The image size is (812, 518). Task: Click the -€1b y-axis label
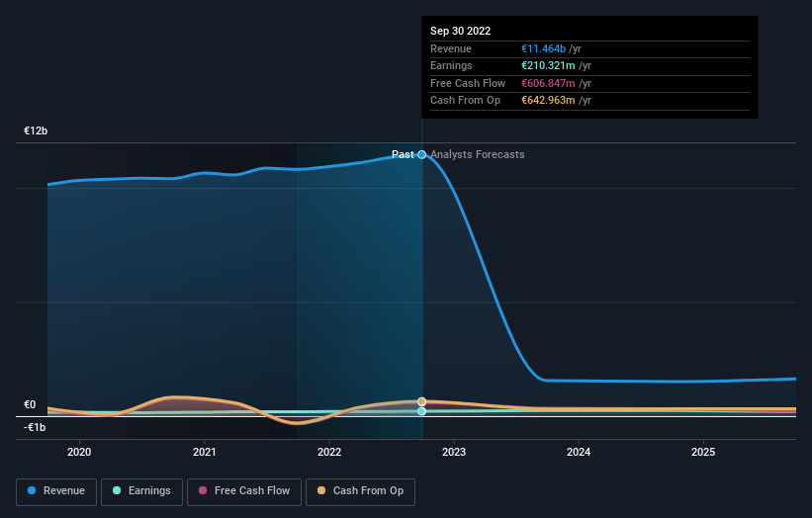click(x=35, y=427)
